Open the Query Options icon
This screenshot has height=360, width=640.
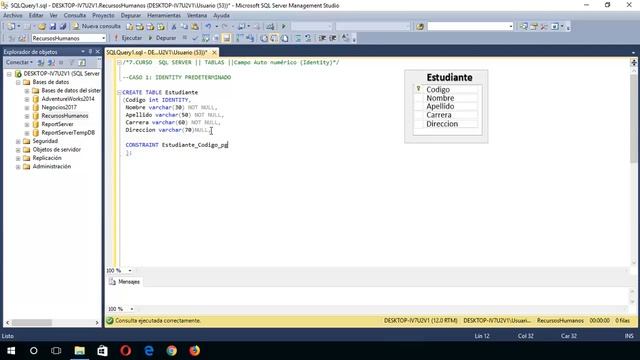coord(216,38)
